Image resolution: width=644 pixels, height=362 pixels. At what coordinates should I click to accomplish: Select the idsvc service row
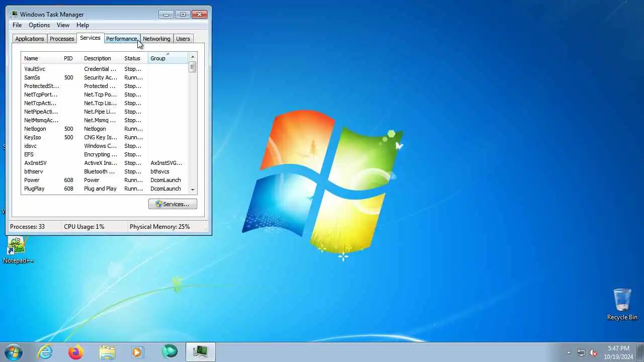coord(104,146)
